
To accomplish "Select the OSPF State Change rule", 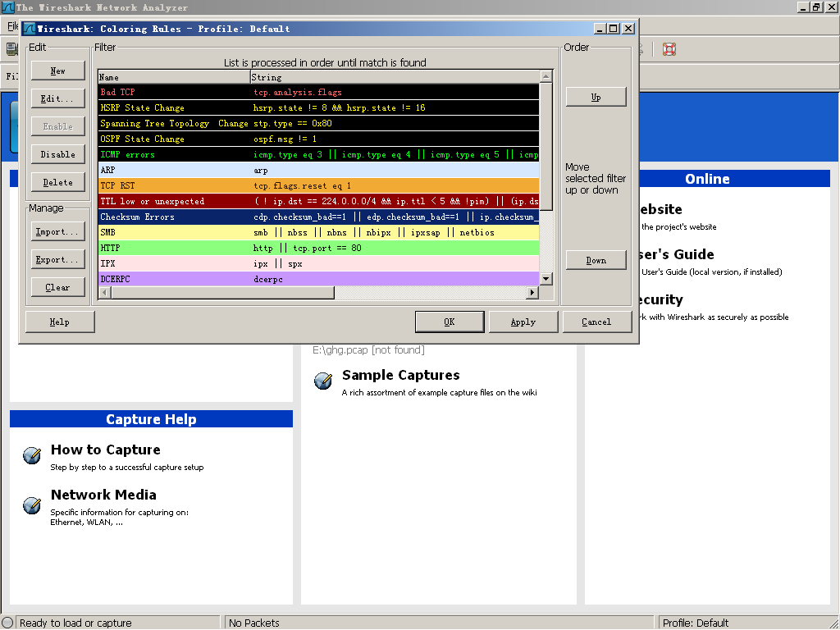I will (319, 139).
